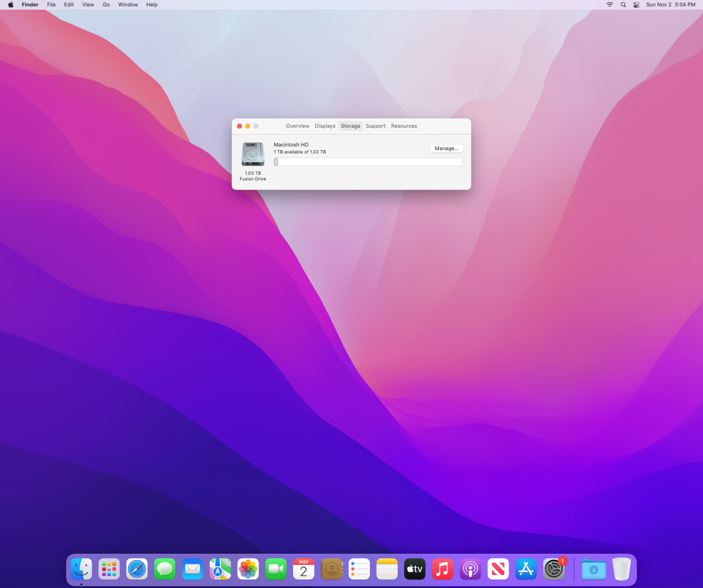Switch to the Displays tab
The width and height of the screenshot is (703, 588).
click(325, 126)
